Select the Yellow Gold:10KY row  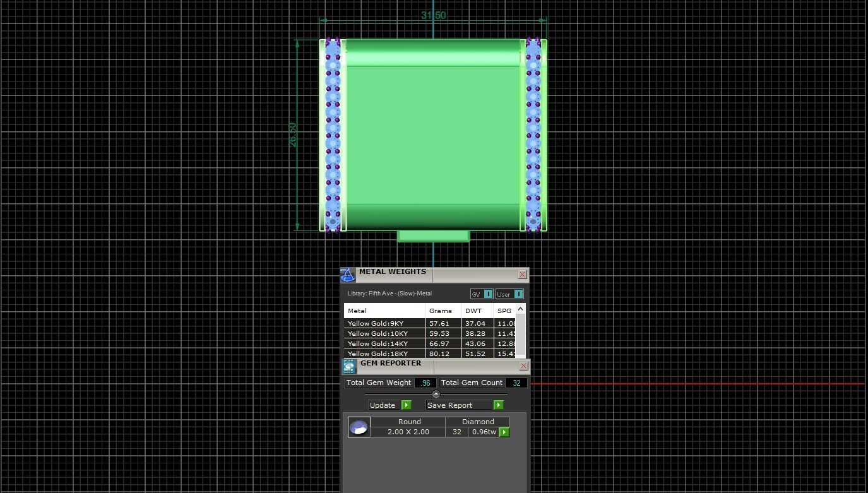(430, 333)
